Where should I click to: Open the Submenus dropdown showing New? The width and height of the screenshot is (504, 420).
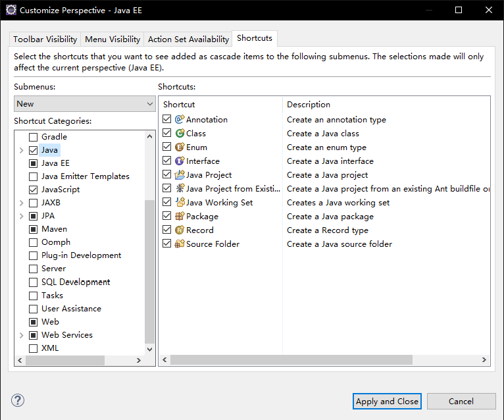click(x=85, y=103)
